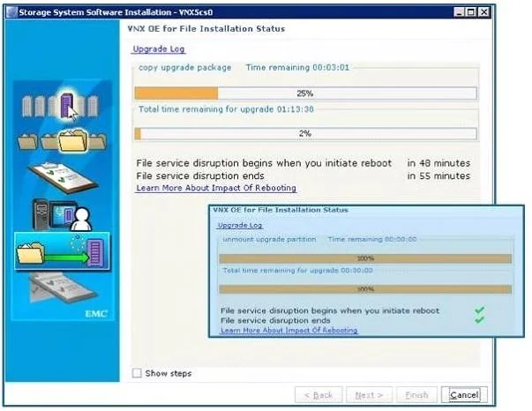Click the server selection step icon

point(60,104)
